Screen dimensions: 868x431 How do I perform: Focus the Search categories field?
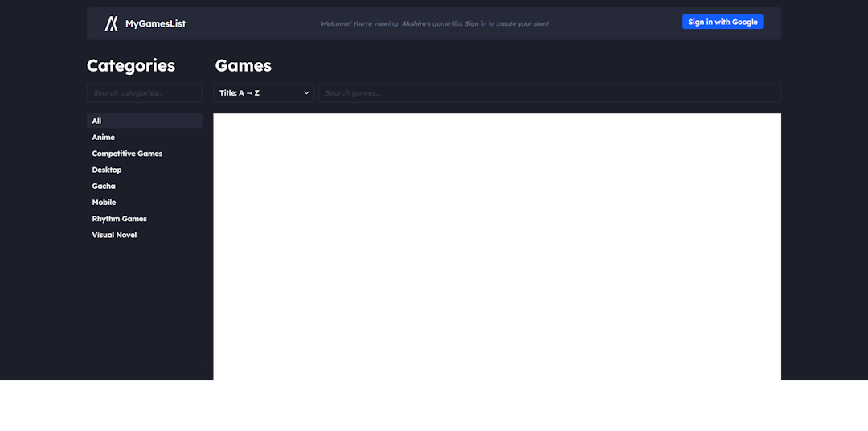145,93
